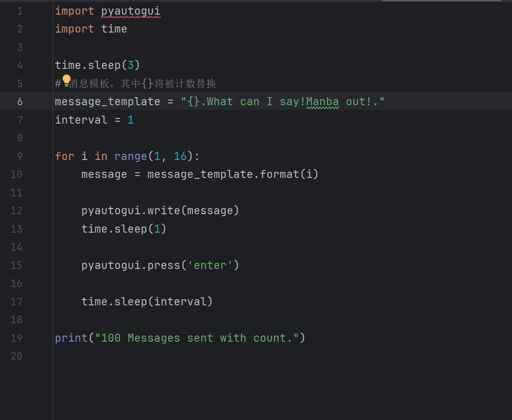Click line number 6 in the gutter

(x=19, y=101)
